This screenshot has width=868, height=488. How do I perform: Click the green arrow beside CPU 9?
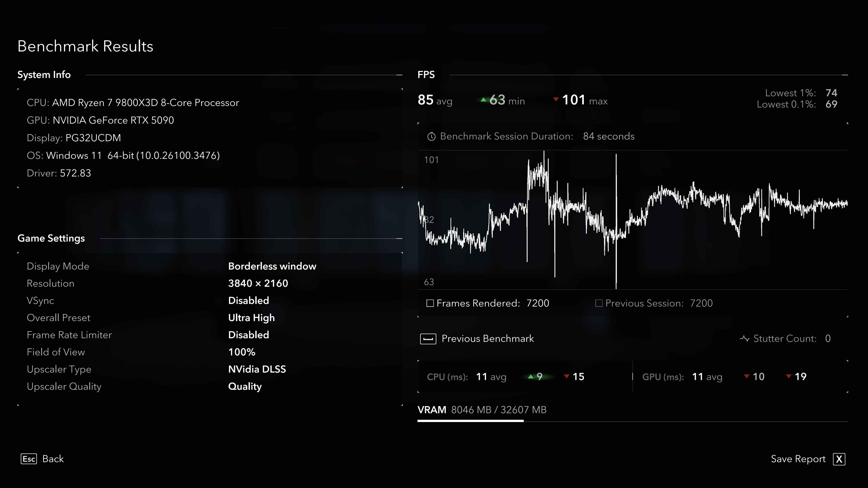point(531,377)
